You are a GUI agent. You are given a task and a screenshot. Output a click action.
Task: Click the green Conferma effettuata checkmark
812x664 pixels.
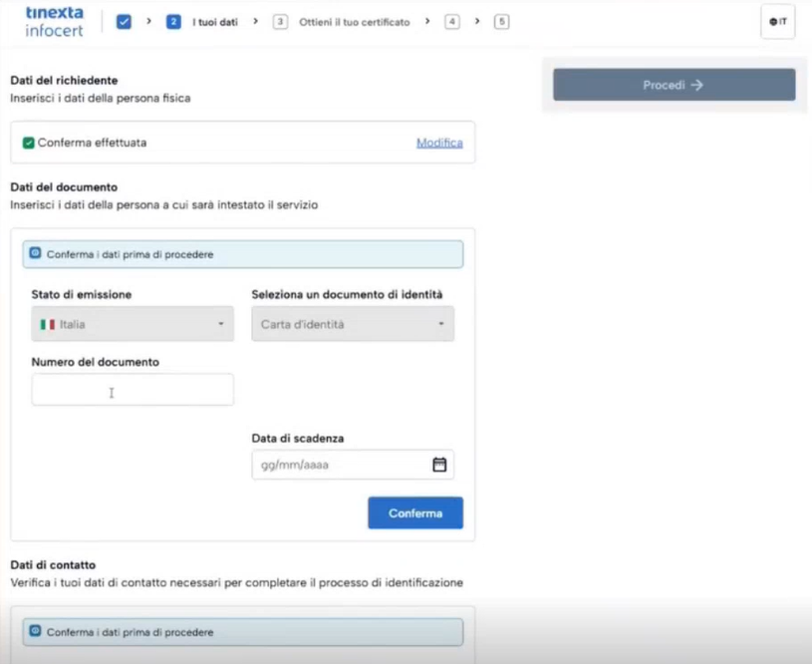click(x=29, y=143)
